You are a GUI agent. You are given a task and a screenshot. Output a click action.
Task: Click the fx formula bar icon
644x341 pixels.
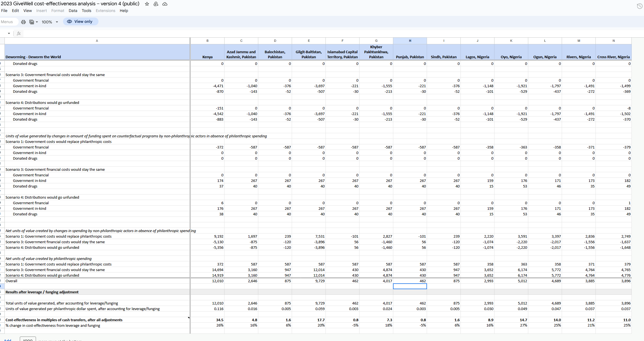(19, 33)
